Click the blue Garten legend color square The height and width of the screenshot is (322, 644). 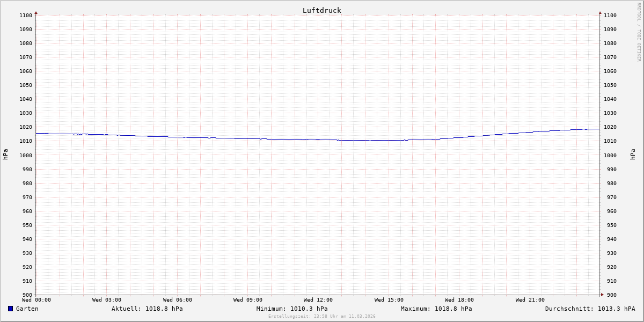10,309
